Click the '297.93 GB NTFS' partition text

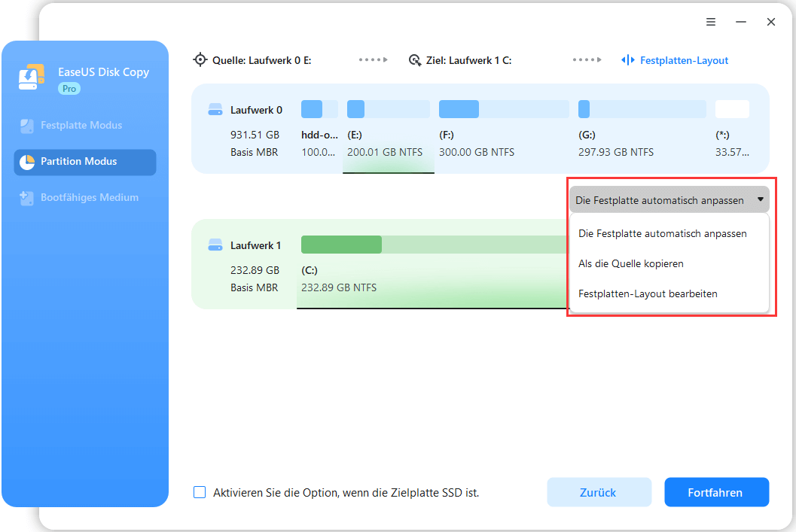616,152
